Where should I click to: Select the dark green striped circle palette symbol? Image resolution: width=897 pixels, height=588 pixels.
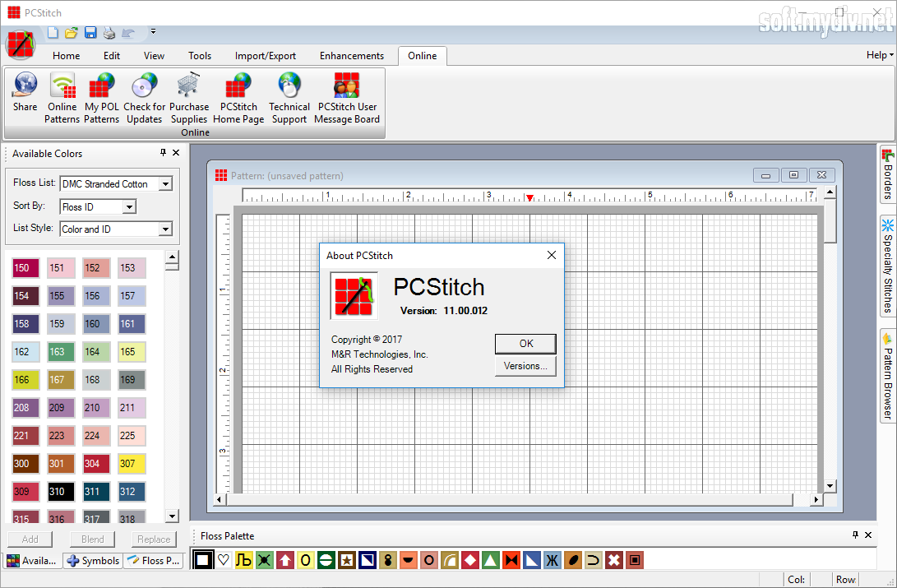pos(326,560)
